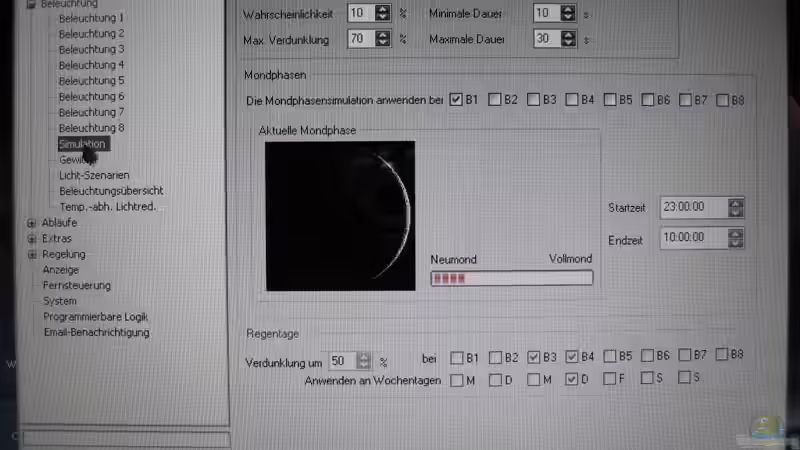
Task: Click the Neumond-Vollmond progress bar
Action: click(x=512, y=278)
